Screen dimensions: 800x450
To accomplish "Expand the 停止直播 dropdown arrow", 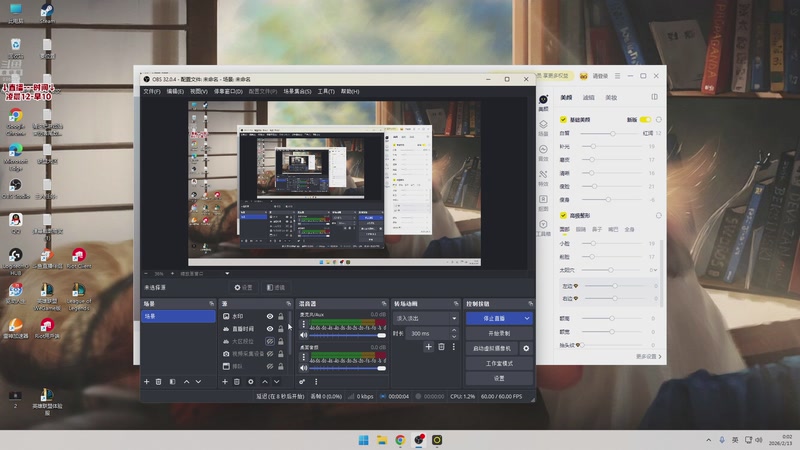I will pos(527,318).
